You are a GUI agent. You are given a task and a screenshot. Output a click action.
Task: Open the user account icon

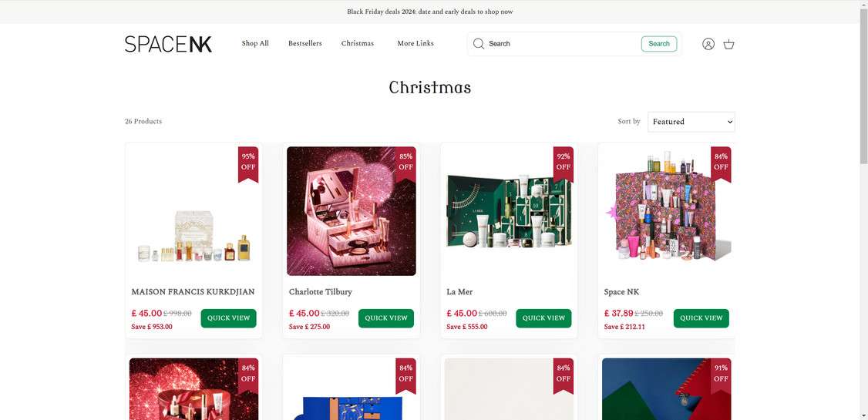click(x=708, y=44)
